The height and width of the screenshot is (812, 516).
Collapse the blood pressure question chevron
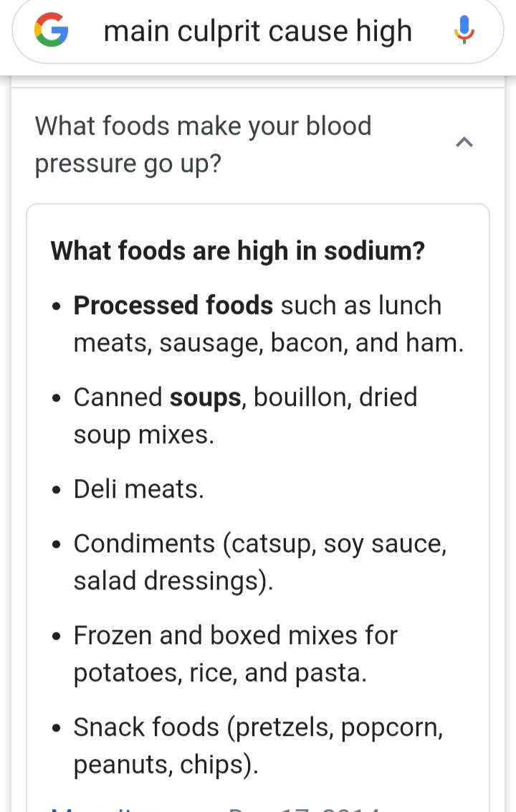tap(464, 142)
